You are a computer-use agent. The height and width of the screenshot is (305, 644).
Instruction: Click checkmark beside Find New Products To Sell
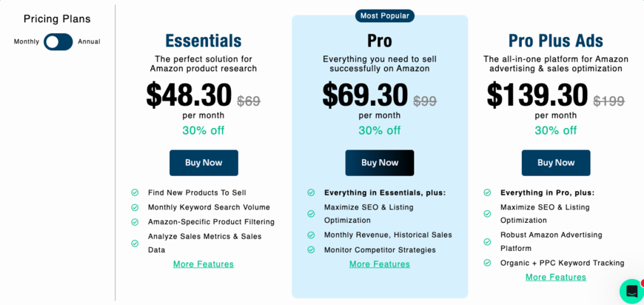click(135, 192)
